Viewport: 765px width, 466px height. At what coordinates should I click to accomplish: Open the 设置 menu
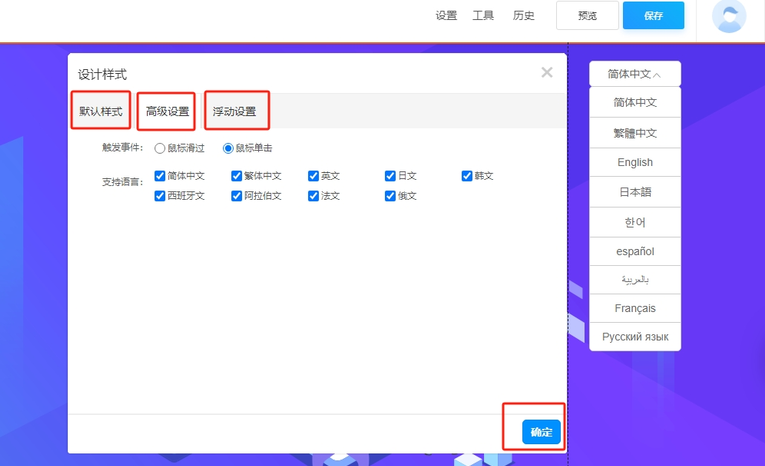446,16
